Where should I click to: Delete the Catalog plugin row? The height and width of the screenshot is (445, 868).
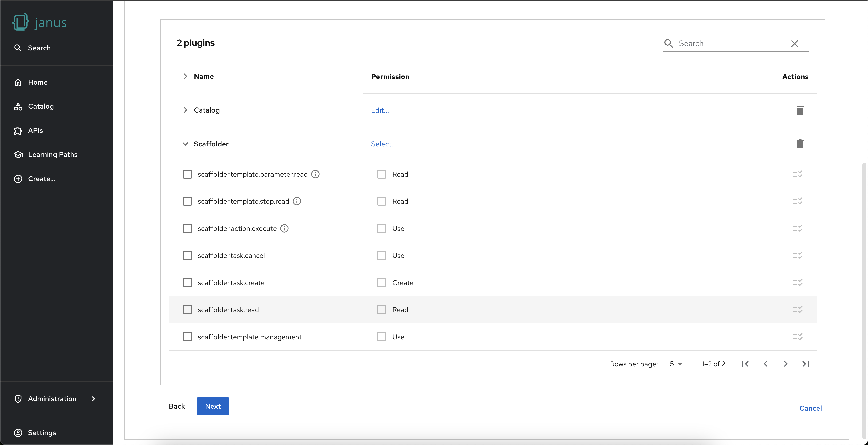point(800,110)
